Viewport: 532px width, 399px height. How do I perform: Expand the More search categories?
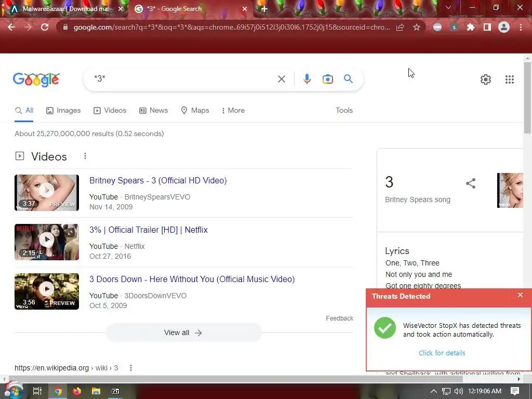pos(233,111)
